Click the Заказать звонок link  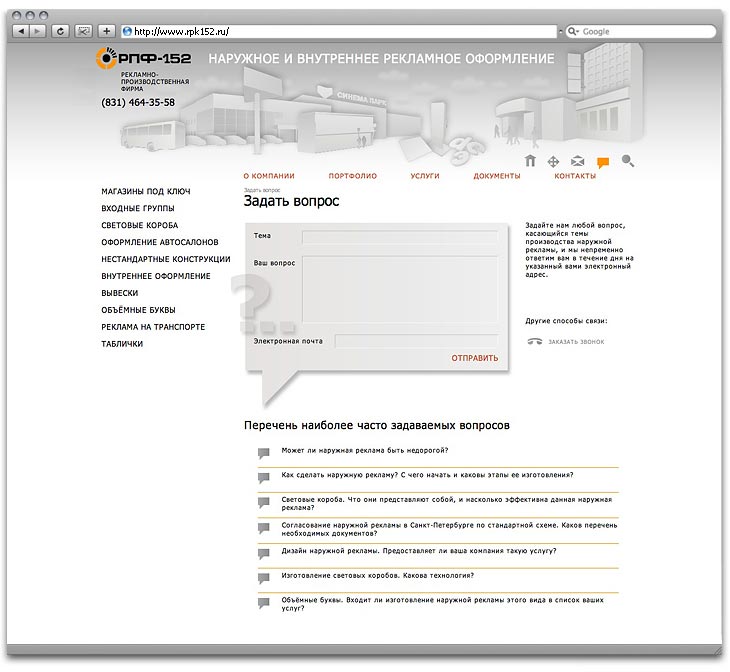click(x=576, y=342)
